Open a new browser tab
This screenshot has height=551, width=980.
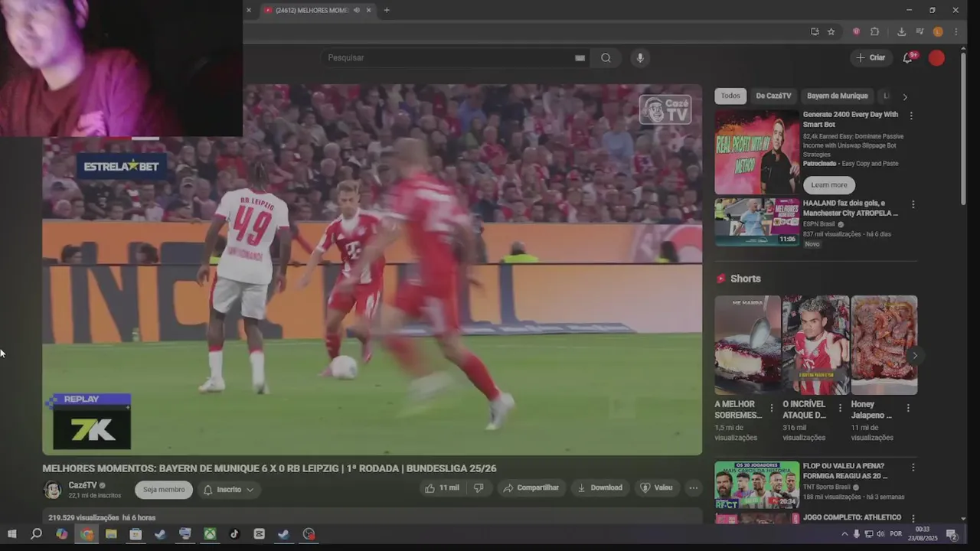[387, 10]
